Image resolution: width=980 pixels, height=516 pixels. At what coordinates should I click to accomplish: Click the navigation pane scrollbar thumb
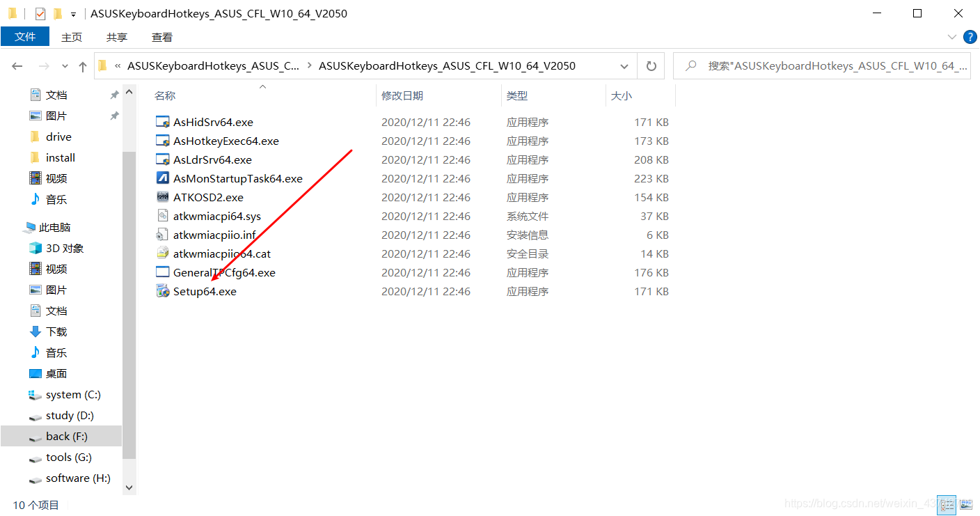click(129, 305)
